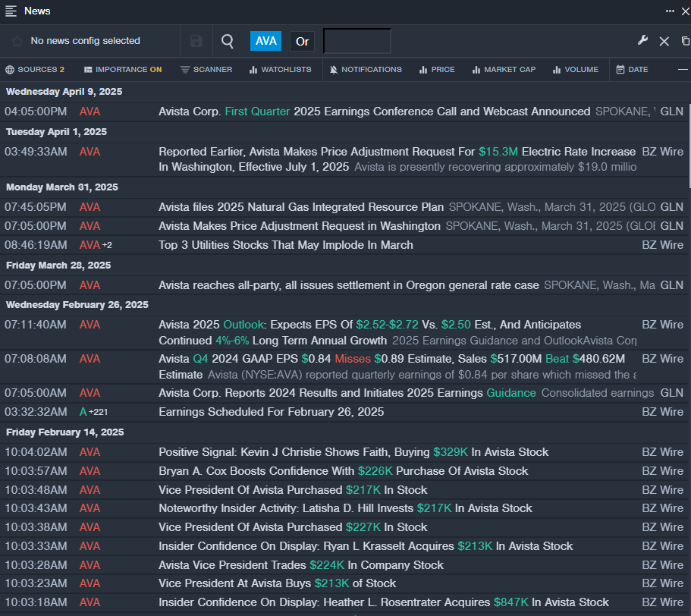Image resolution: width=691 pixels, height=616 pixels.
Task: Click the 10:03:48AM timestamp
Action: pyautogui.click(x=36, y=490)
